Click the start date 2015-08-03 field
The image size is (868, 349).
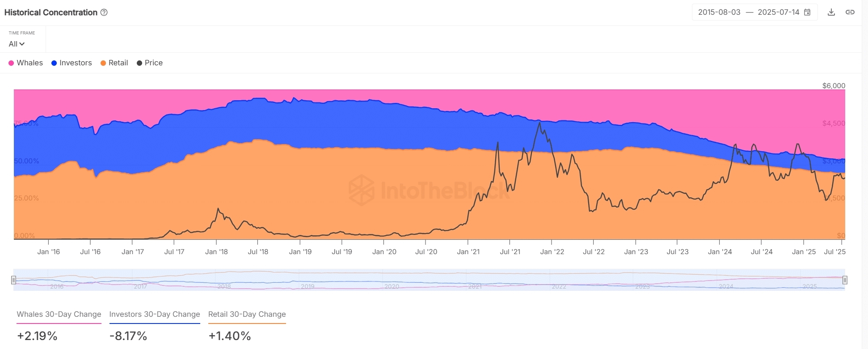coord(719,13)
